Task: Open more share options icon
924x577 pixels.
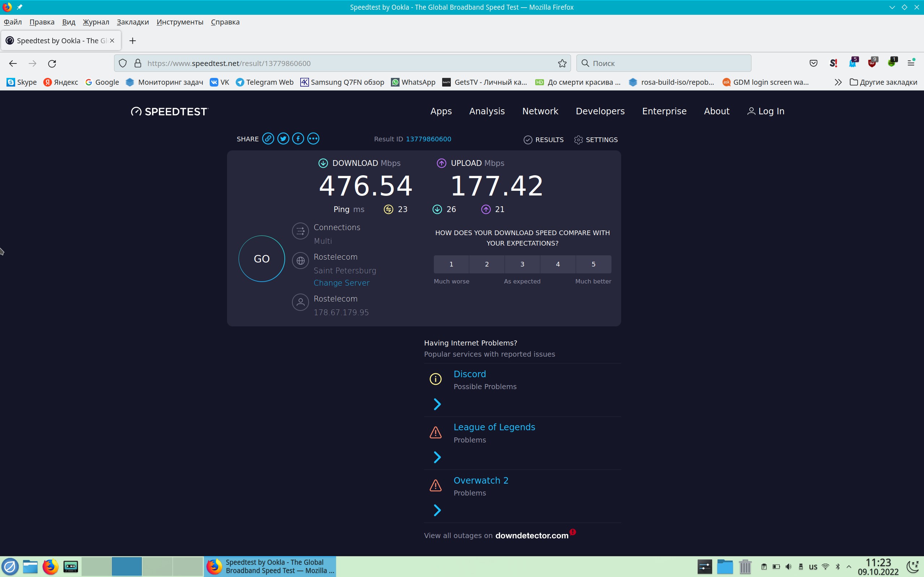Action: pos(313,138)
